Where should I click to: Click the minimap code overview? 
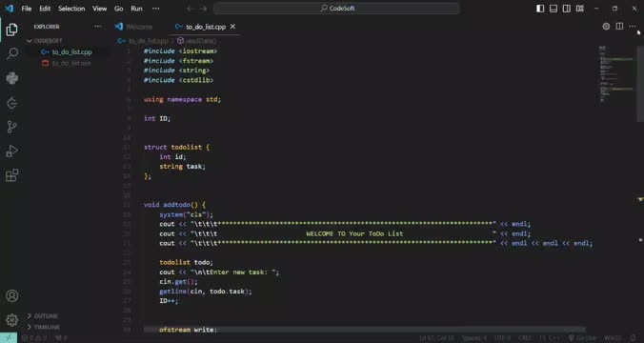[615, 74]
